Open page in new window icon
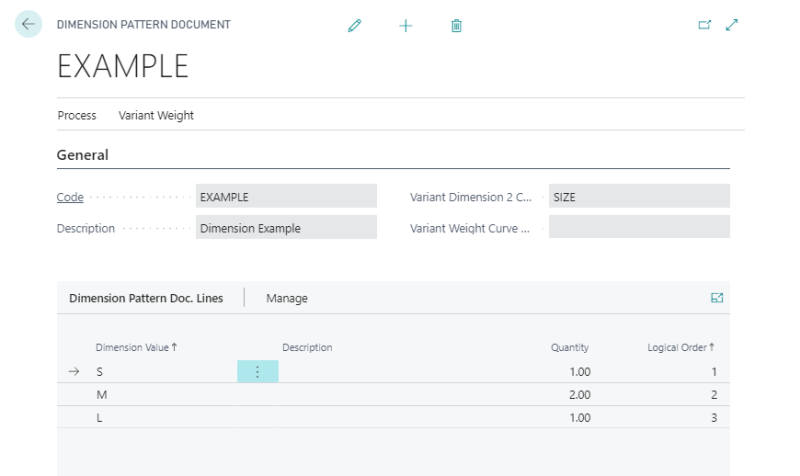 [704, 25]
